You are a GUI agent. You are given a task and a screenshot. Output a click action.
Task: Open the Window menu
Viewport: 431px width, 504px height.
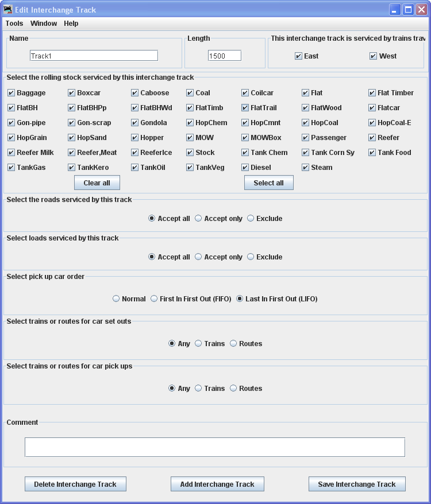point(44,24)
